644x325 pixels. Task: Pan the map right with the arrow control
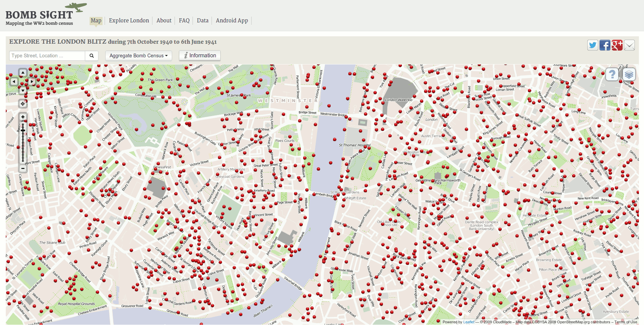pos(32,81)
